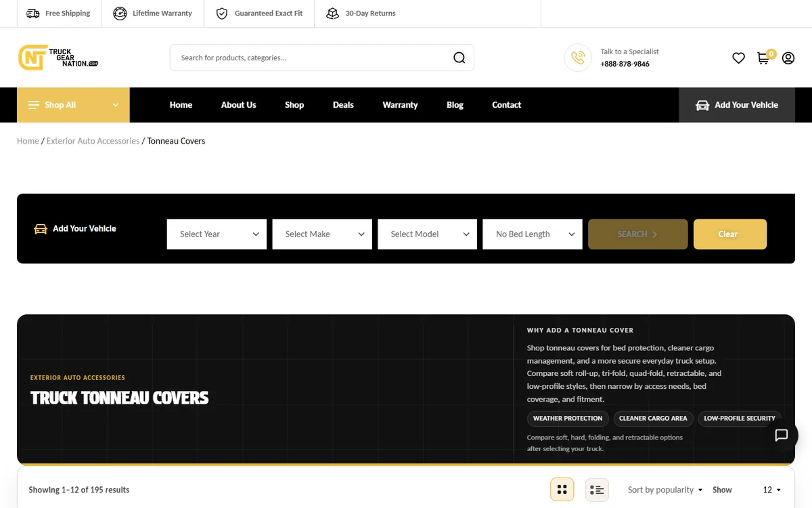Image resolution: width=812 pixels, height=508 pixels.
Task: Change the Show 12 results-per-page dropdown
Action: (x=771, y=490)
